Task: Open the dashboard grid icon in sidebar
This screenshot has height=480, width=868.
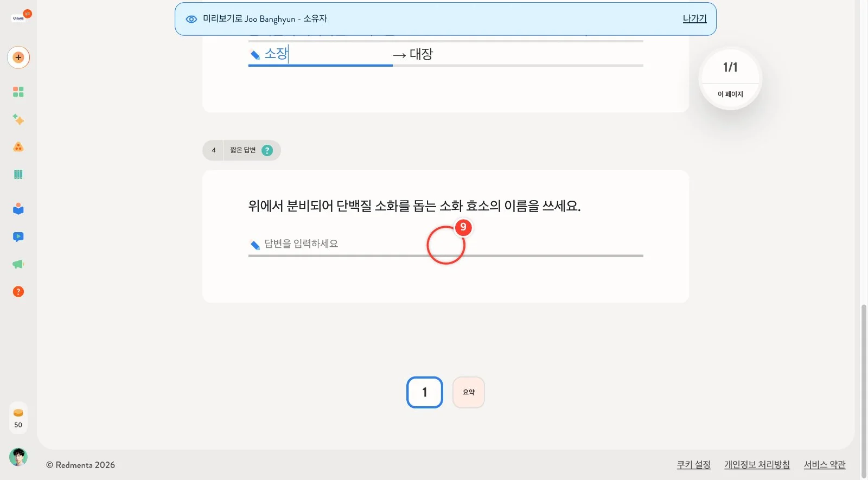Action: pyautogui.click(x=18, y=92)
